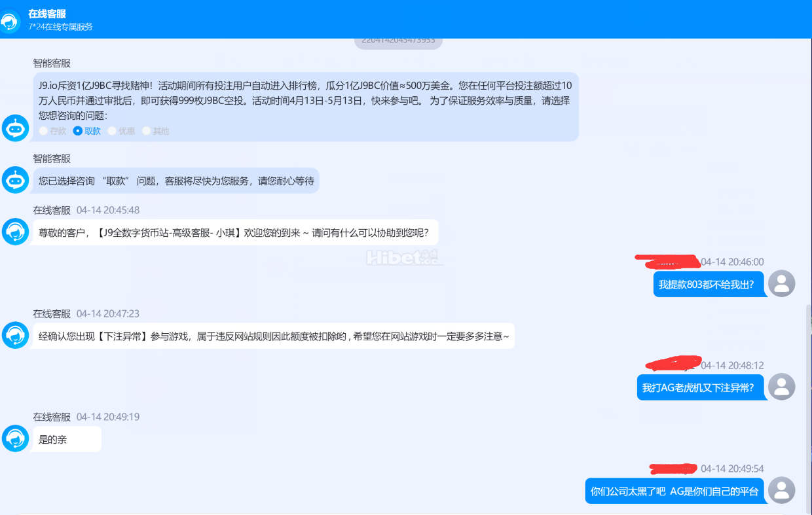Click the '在线客服' header title
The image size is (812, 515).
pos(46,14)
